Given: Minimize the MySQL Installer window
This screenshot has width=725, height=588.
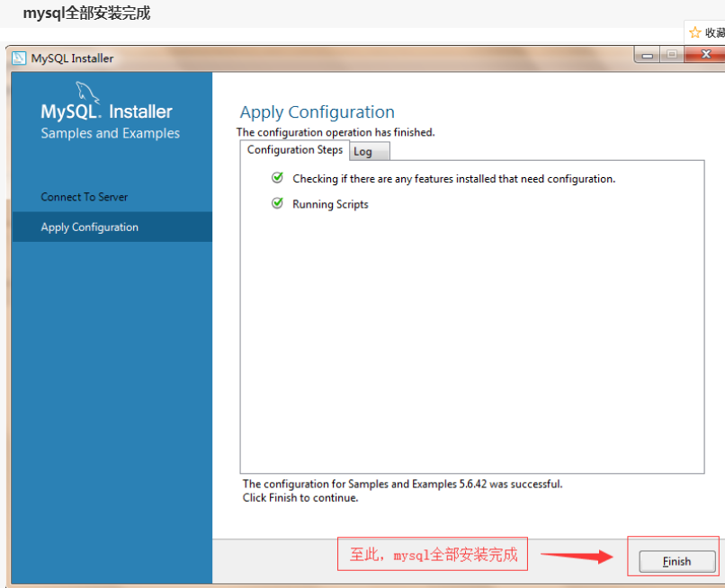Looking at the screenshot, I should click(x=648, y=55).
